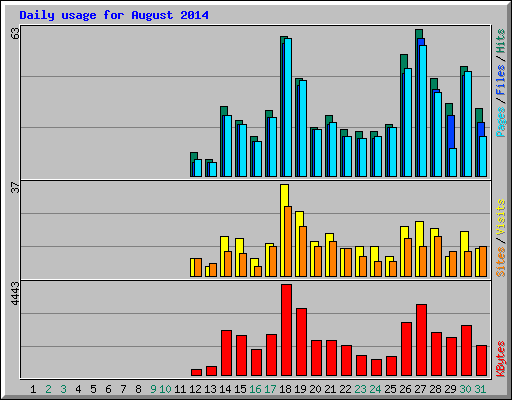The image size is (512, 400).
Task: Click day label 18 on the x-axis
Action: coord(285,389)
